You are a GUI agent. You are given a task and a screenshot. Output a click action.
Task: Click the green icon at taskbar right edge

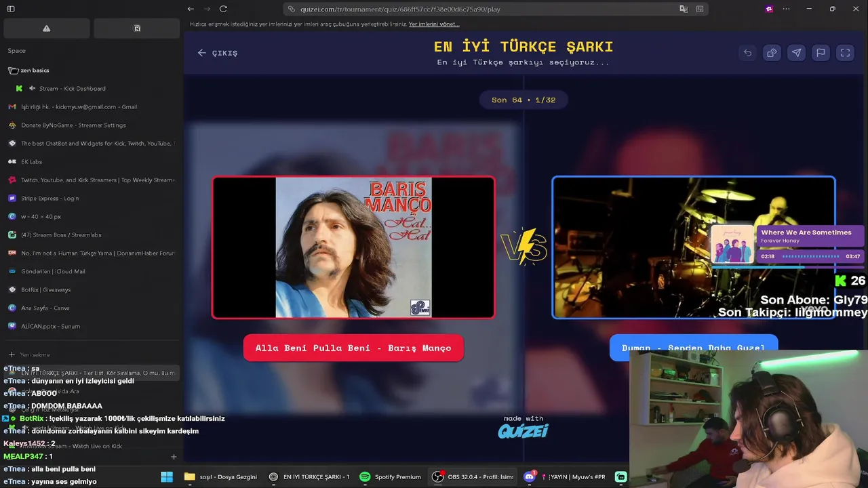pyautogui.click(x=620, y=476)
